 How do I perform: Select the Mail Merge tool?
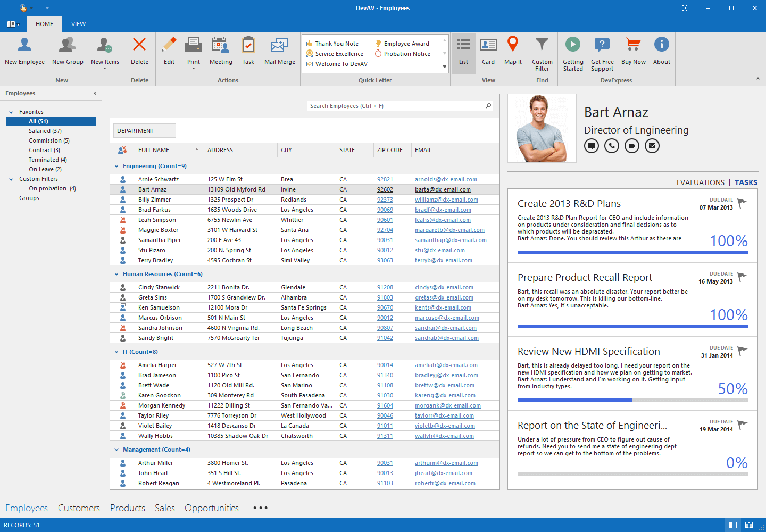[279, 52]
